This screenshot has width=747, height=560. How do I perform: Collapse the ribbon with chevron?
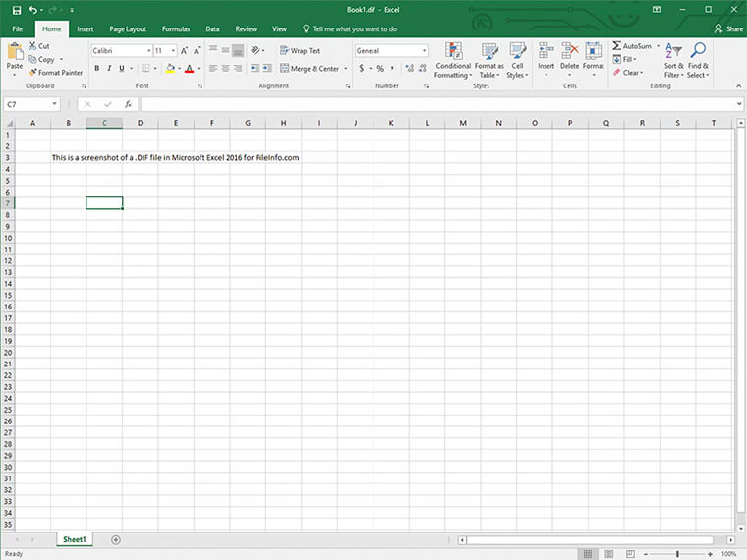click(738, 86)
